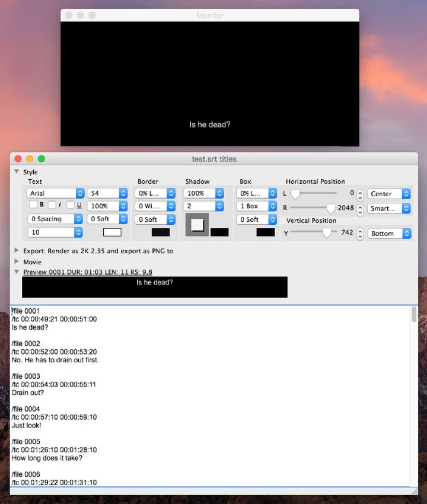Screen dimensions: 427x504
Task: Click the Preview 0001 DUR header link
Action: 87,272
